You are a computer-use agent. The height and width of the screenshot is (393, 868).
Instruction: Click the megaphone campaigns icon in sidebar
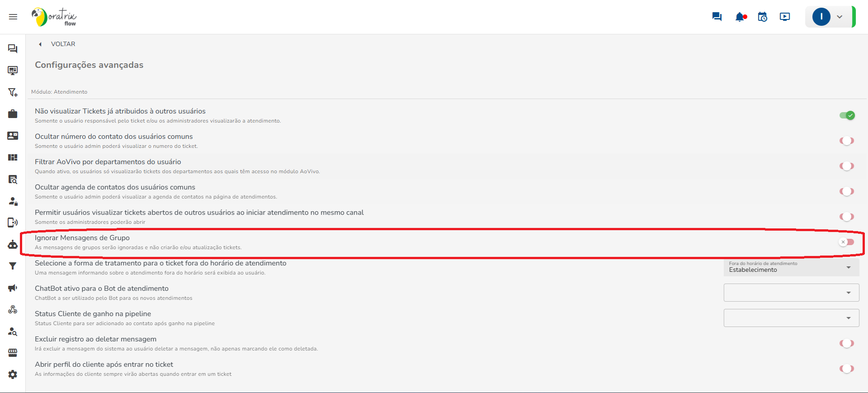[x=13, y=288]
